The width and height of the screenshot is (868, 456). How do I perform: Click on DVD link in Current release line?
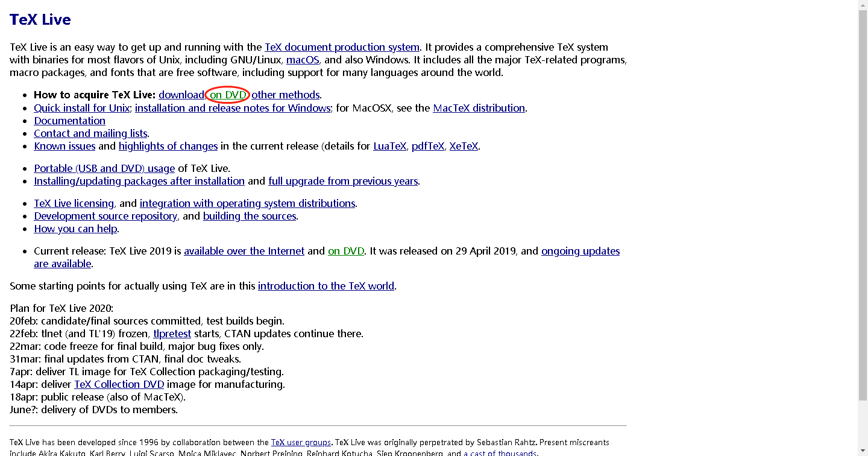pyautogui.click(x=346, y=251)
